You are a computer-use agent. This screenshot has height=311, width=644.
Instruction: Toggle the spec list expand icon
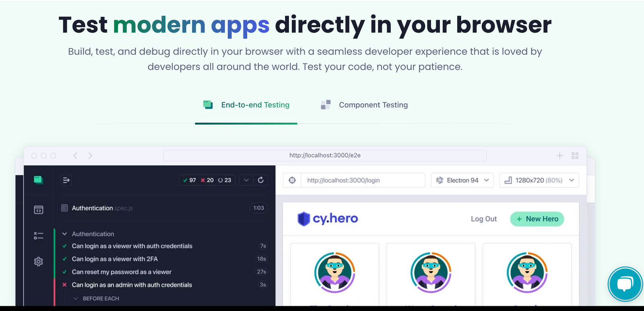(x=66, y=180)
